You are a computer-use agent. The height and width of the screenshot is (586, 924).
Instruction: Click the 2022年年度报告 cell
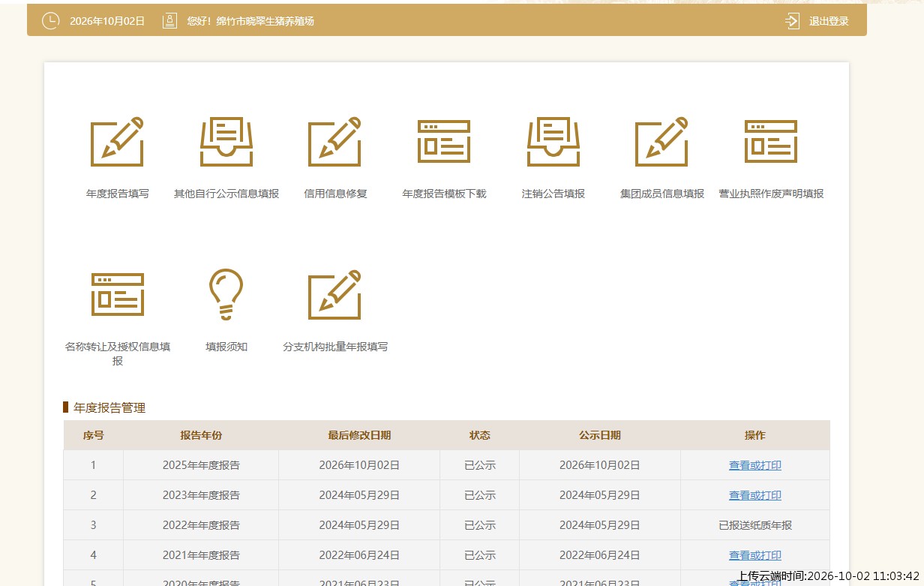[x=201, y=525]
